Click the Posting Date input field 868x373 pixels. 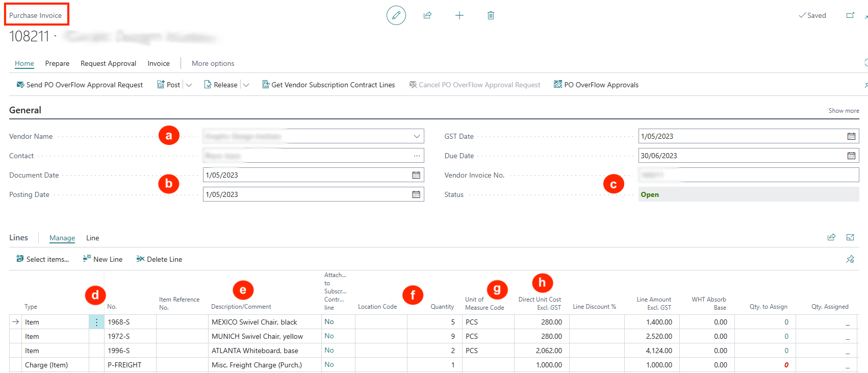click(306, 194)
